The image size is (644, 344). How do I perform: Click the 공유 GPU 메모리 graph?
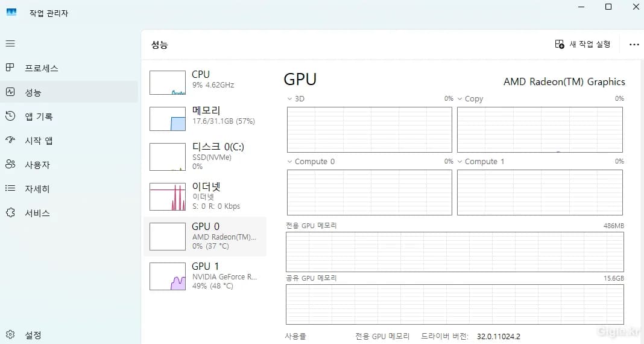[455, 304]
